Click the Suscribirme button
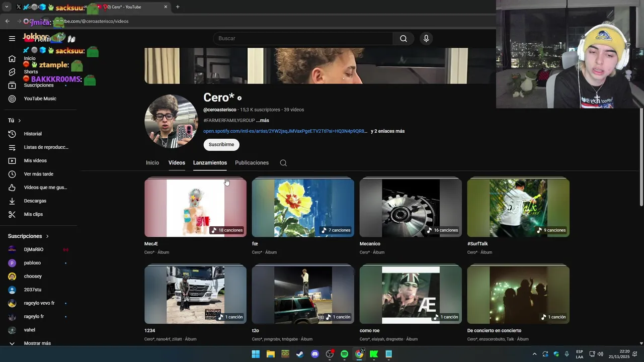The width and height of the screenshot is (644, 362). [x=221, y=145]
